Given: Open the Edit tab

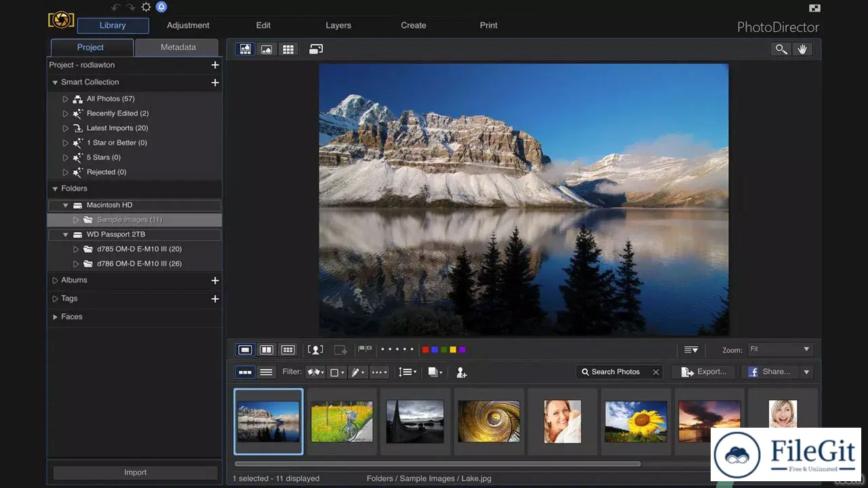Looking at the screenshot, I should click(263, 25).
